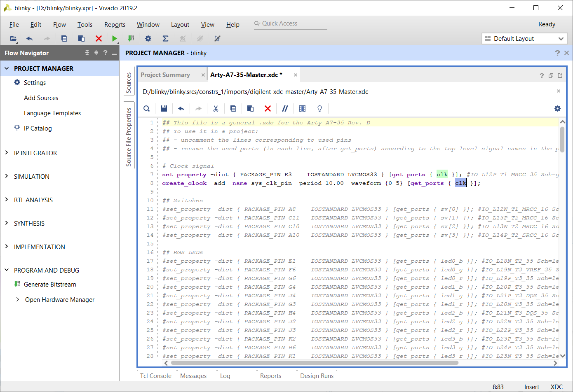Click the Quick Access search field
Image resolution: width=573 pixels, height=392 pixels.
coord(290,23)
